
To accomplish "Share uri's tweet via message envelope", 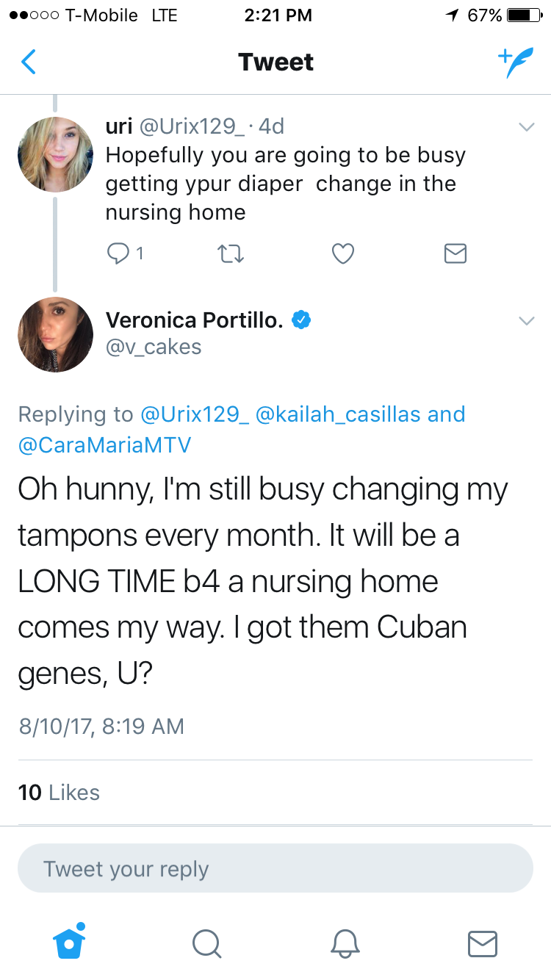I will [x=455, y=253].
